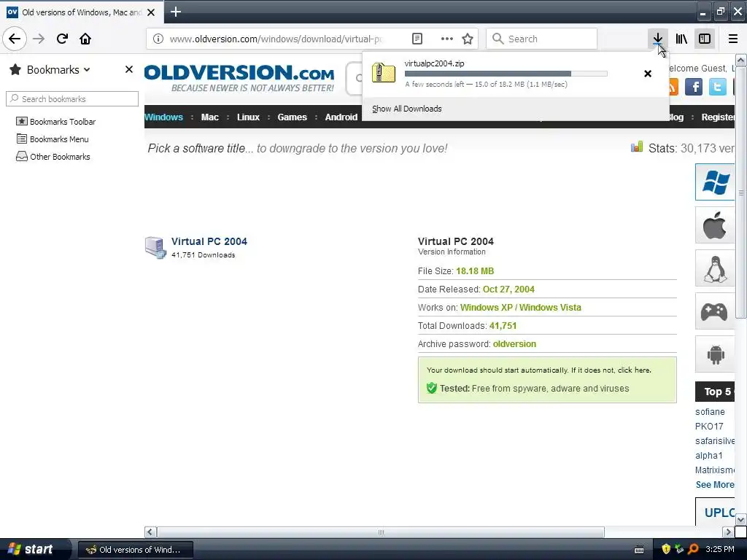Click the browser Search box
Screen dimensions: 747x560
point(542,39)
